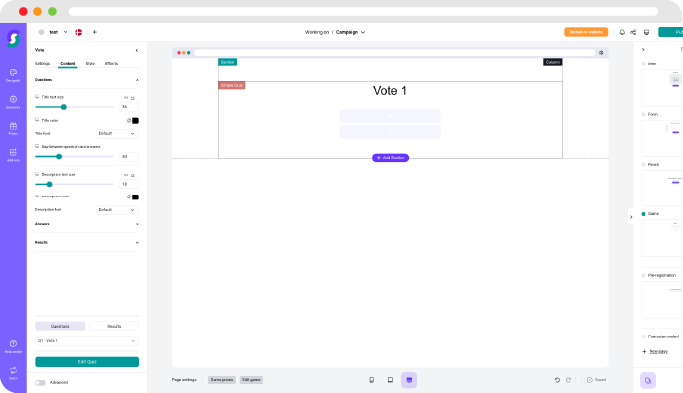Toggle the Advanced switch
The height and width of the screenshot is (393, 683).
point(41,383)
